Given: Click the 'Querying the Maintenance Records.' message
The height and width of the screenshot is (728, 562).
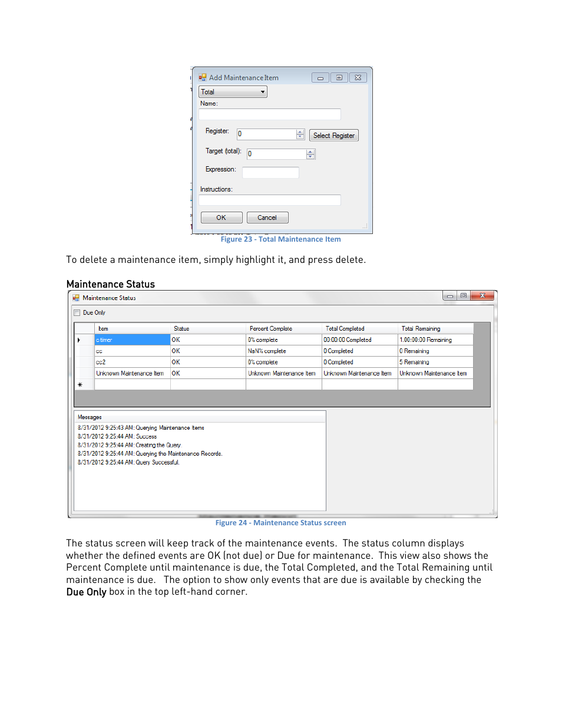Looking at the screenshot, I should [x=150, y=454].
